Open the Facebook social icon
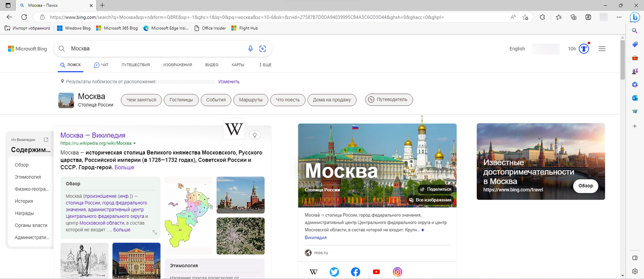The width and height of the screenshot is (644, 279). click(x=355, y=272)
